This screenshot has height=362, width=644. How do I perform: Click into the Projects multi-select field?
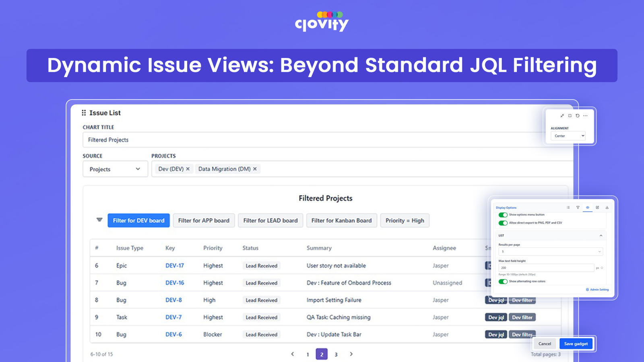pos(362,169)
